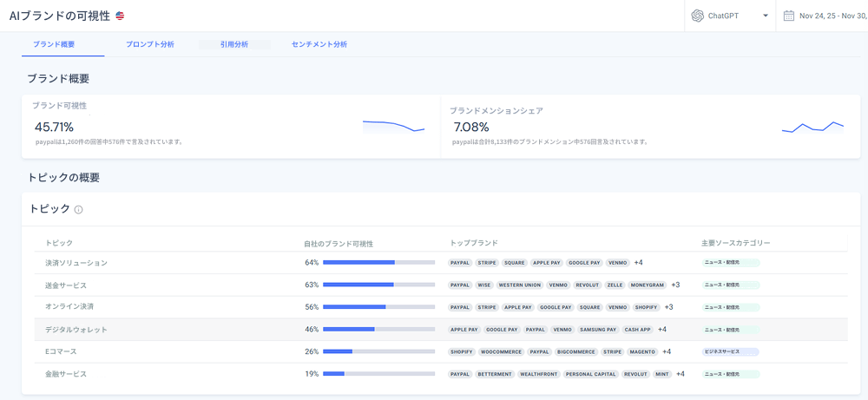Viewport: 868px width, 400px height.
Task: Click the 19% bar for 金融サービス
Action: coord(378,374)
